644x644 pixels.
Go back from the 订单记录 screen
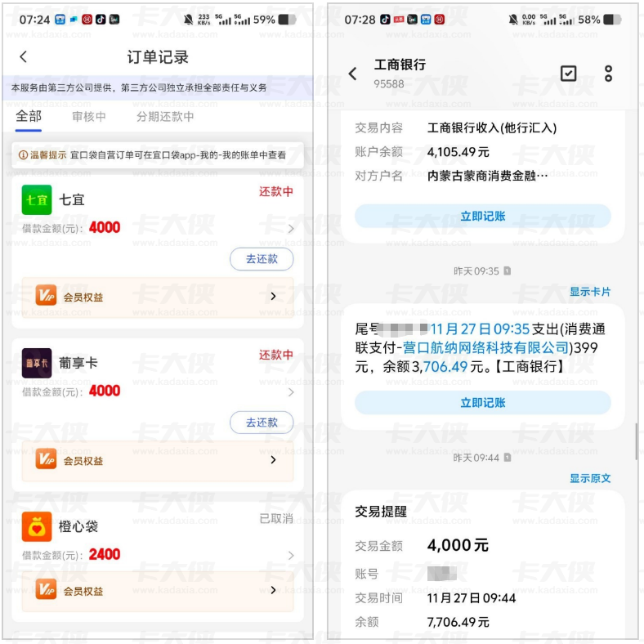pyautogui.click(x=24, y=56)
